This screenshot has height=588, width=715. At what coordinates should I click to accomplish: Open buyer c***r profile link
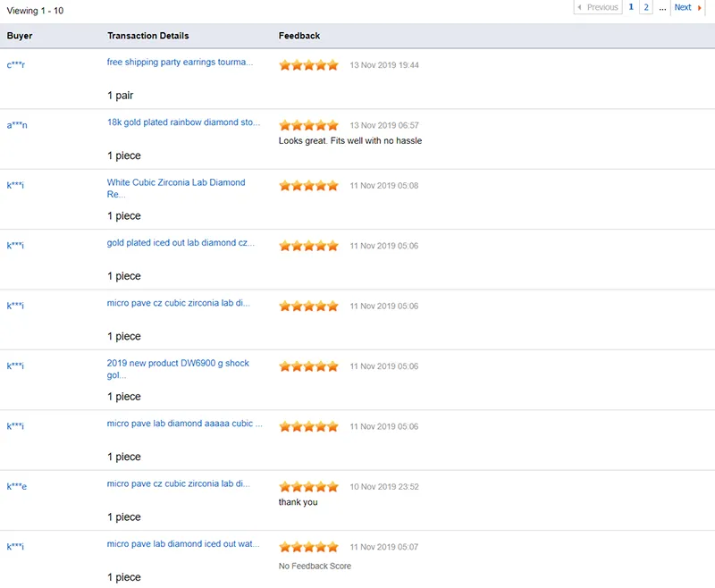(16, 64)
